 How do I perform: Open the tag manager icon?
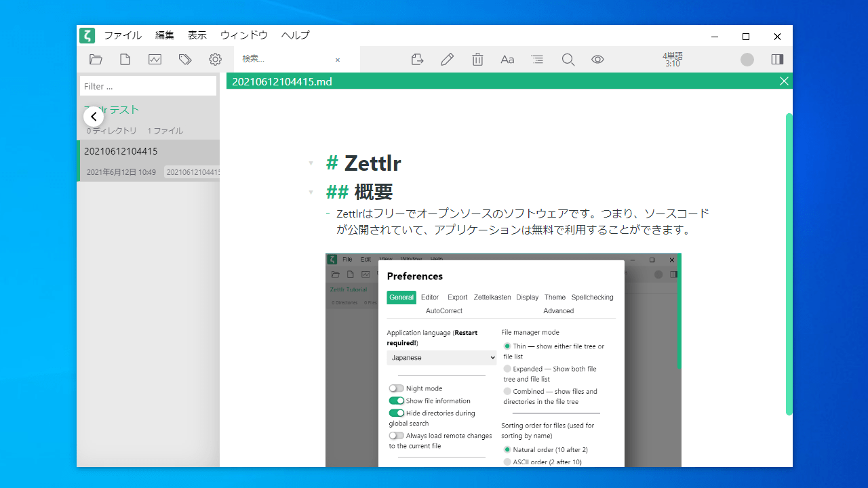pos(185,60)
